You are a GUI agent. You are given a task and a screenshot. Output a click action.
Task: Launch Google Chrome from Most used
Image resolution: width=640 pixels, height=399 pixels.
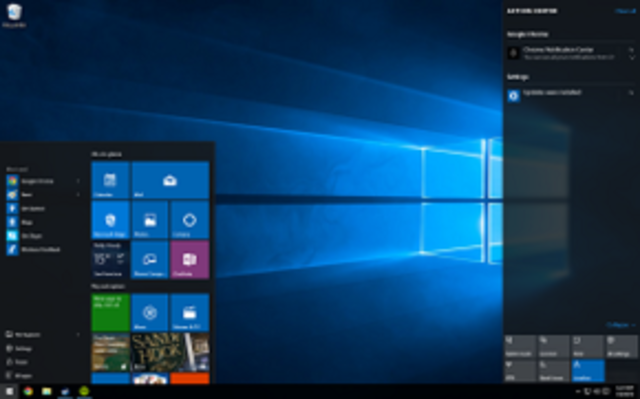[x=39, y=181]
